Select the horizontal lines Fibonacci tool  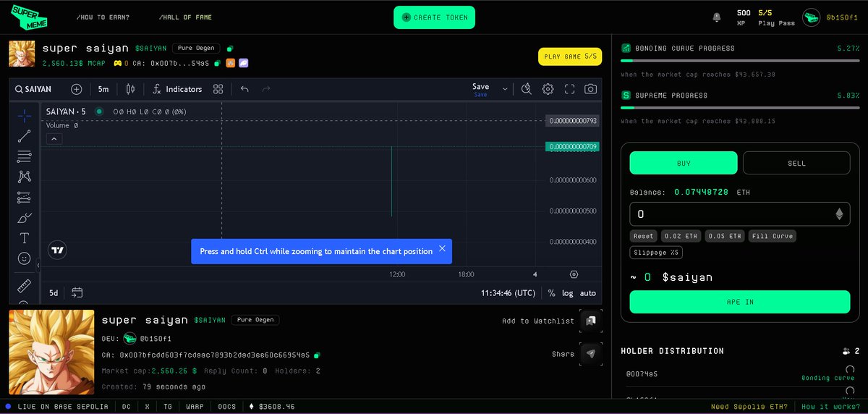click(24, 156)
